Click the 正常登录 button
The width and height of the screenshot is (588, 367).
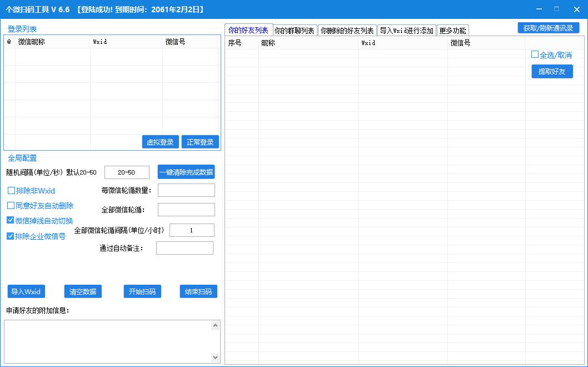click(x=200, y=142)
